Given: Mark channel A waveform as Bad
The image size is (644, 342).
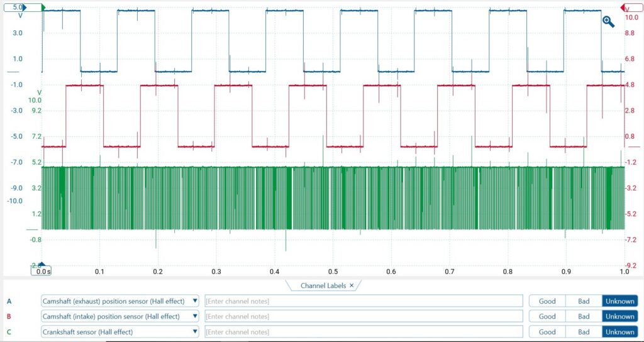Looking at the screenshot, I should coord(584,301).
